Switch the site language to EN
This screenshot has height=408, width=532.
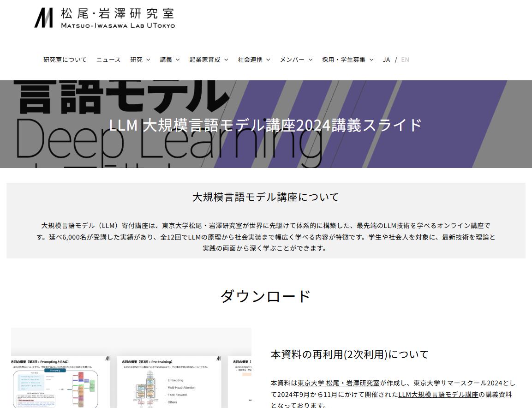(x=405, y=60)
